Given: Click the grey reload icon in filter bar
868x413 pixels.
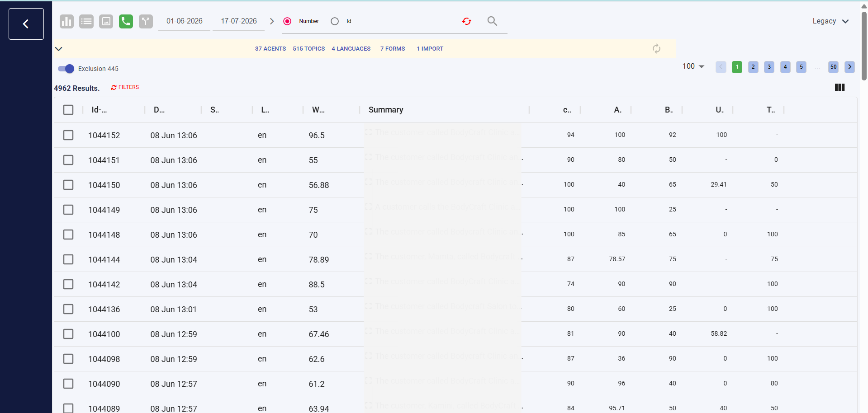Looking at the screenshot, I should click(x=656, y=49).
